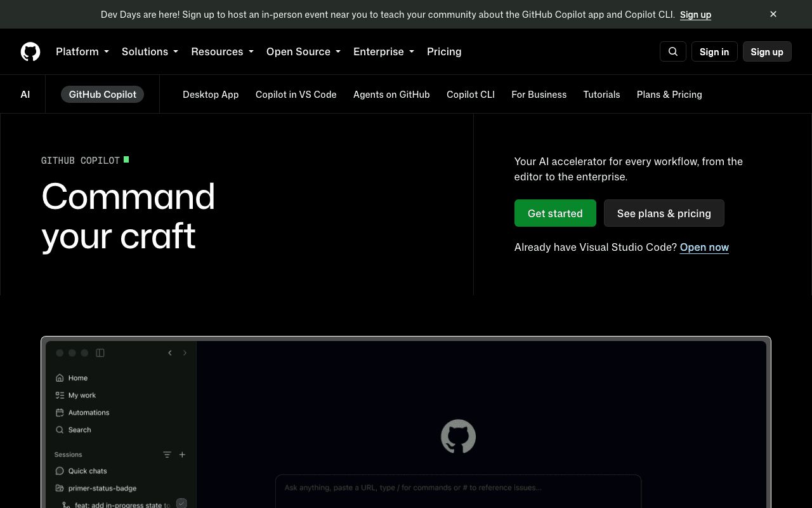
Task: Click the back chevron in app preview
Action: (x=170, y=353)
